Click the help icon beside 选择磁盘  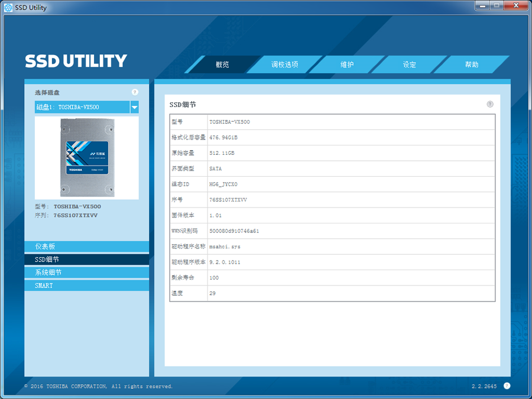tap(135, 92)
